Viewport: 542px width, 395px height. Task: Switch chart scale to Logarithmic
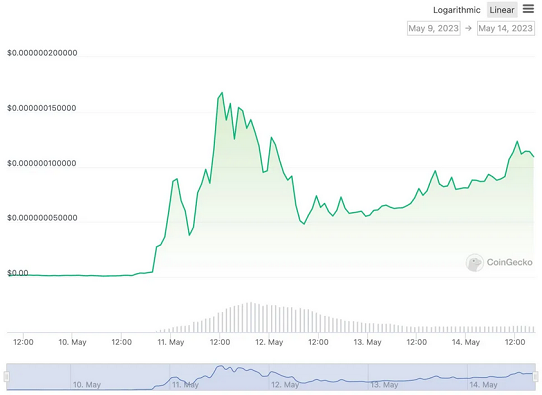coord(457,10)
